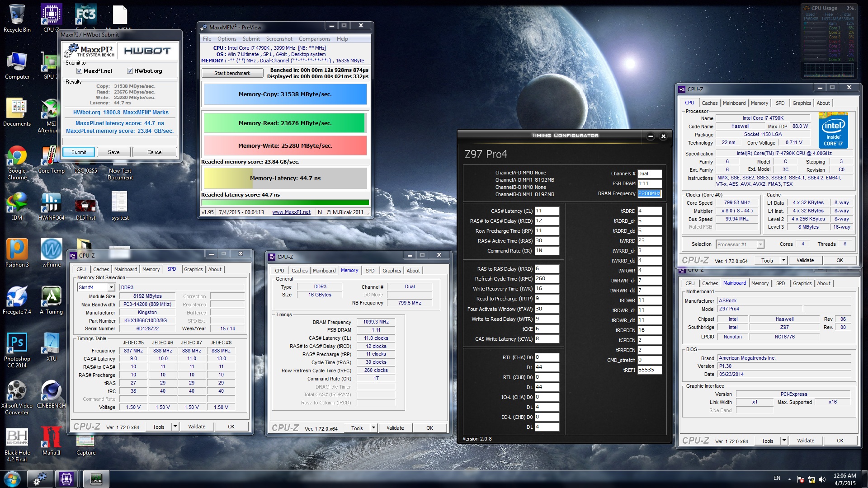This screenshot has height=488, width=868.
Task: Click the CAS# Latency (CL) field
Action: coord(547,211)
